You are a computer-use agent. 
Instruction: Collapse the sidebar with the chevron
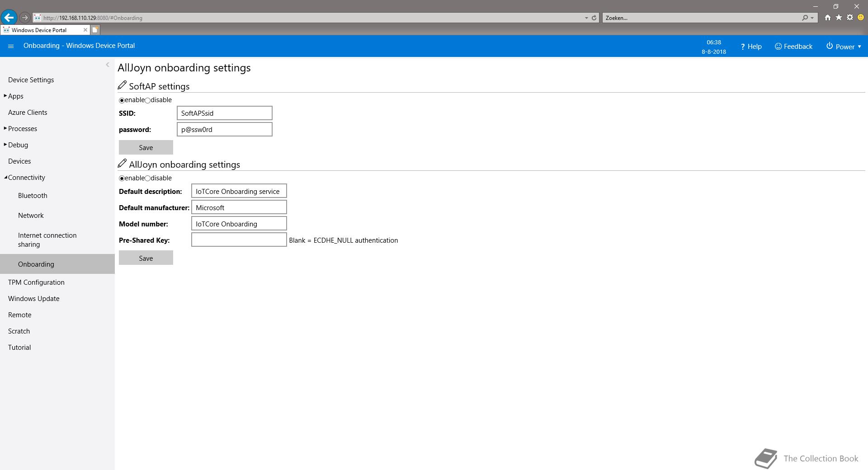108,65
